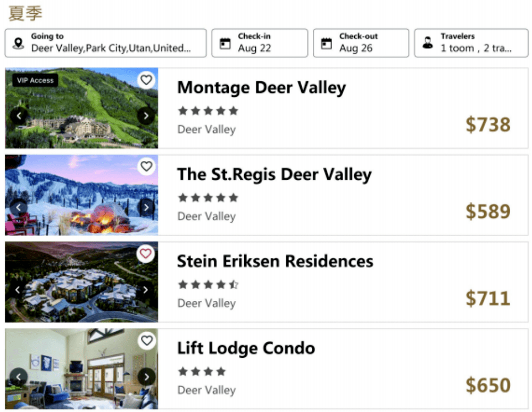Viewport: 532px width, 412px height.
Task: Expand the Travelers room selector
Action: coord(471,43)
